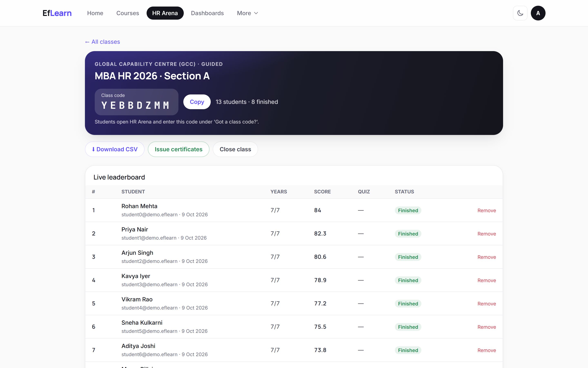
Task: Open Dashboards in the top navigation
Action: coord(207,13)
